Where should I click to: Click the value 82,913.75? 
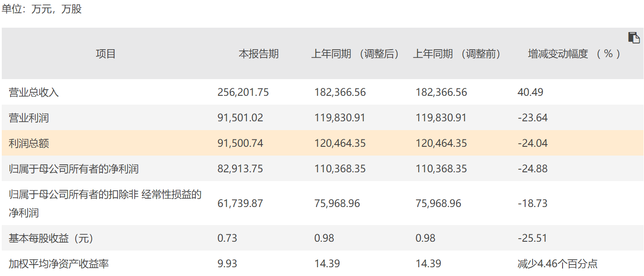point(240,169)
